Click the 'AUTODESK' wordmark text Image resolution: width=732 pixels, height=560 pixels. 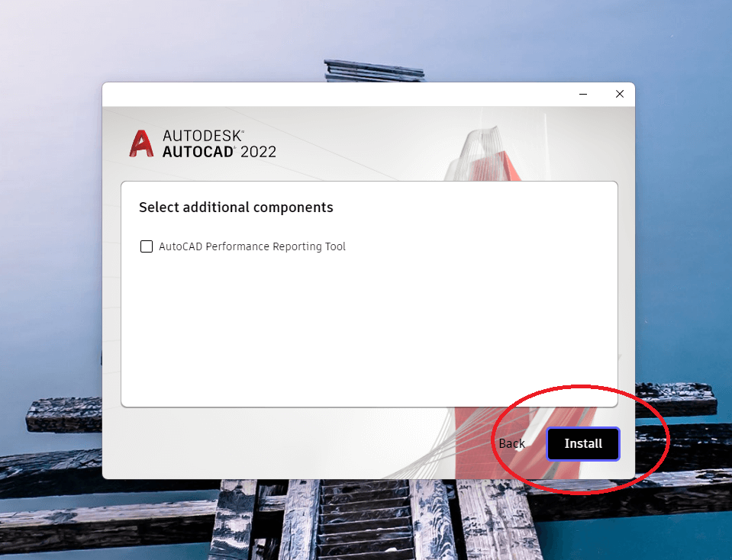[203, 136]
